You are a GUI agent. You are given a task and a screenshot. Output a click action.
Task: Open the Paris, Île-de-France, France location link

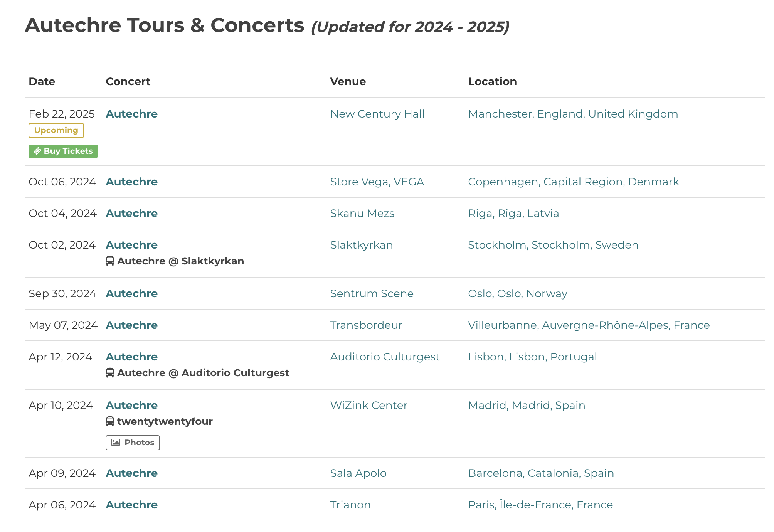click(x=540, y=505)
